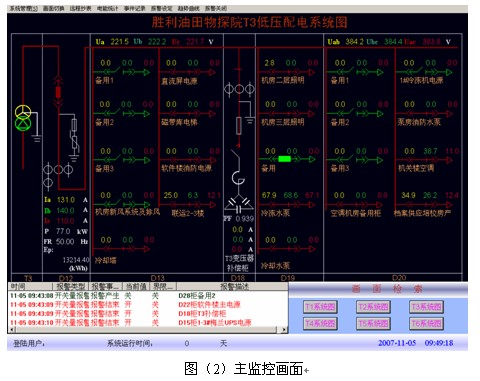This screenshot has height=381, width=480.
Task: Toggle the 机房新风系统及排风 breaker switch
Action: (x=107, y=204)
